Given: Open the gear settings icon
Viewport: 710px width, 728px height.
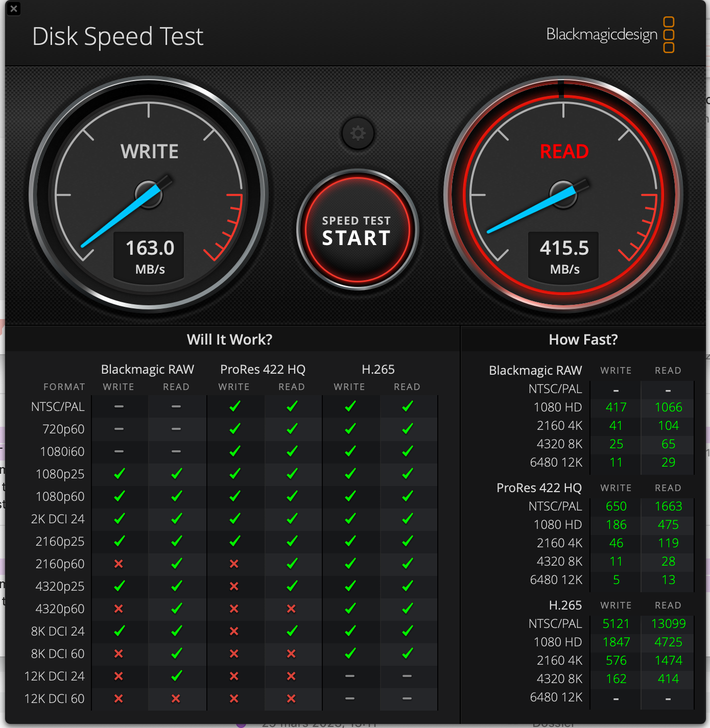Looking at the screenshot, I should [358, 134].
